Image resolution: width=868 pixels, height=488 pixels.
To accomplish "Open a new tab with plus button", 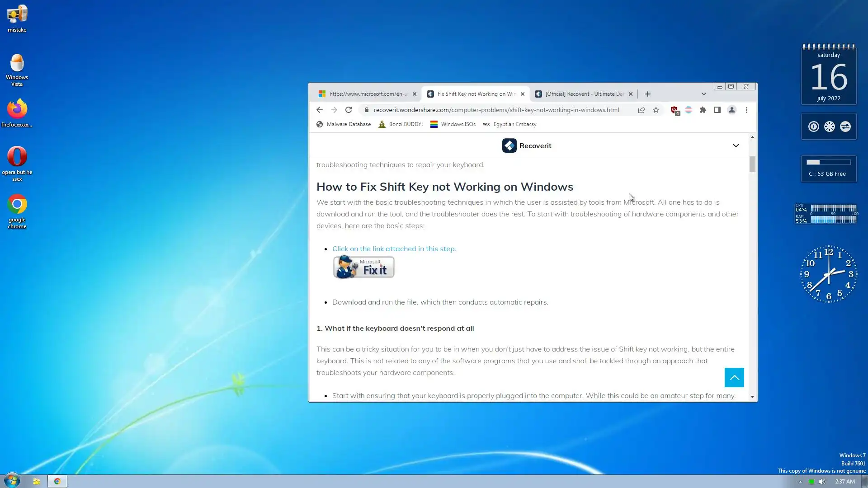I will (647, 94).
